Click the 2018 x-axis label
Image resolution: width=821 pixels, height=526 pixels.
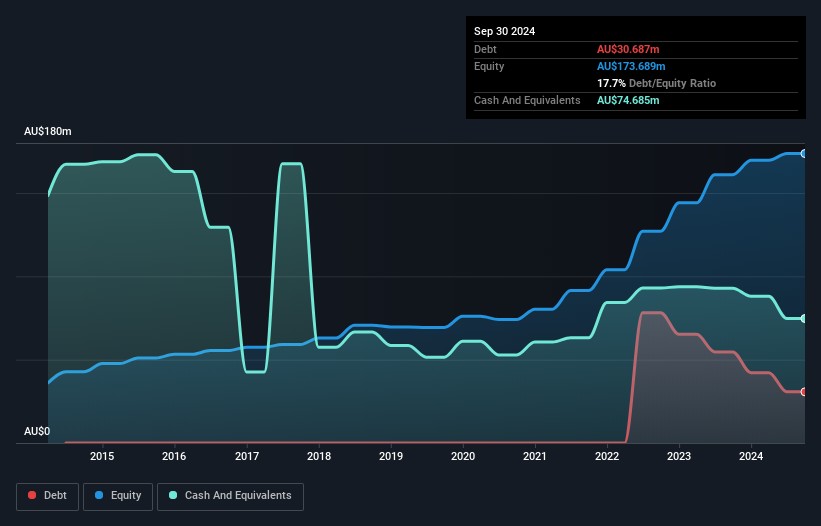click(318, 457)
